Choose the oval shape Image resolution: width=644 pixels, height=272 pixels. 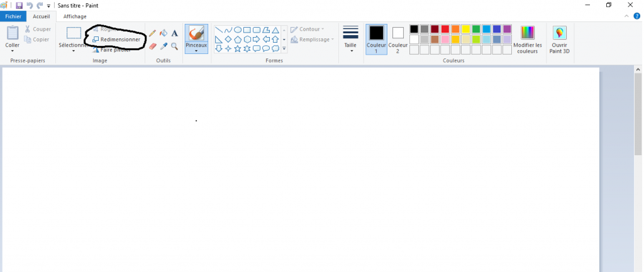point(238,30)
